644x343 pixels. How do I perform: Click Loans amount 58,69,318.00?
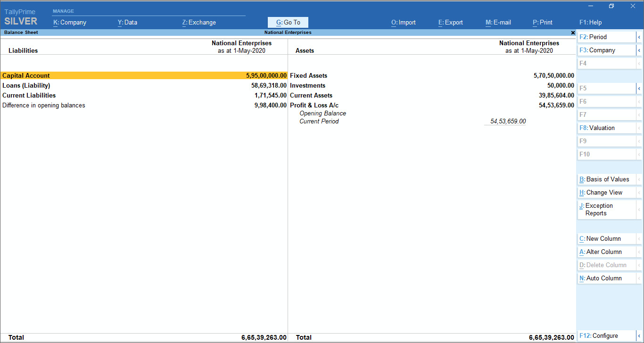pyautogui.click(x=269, y=85)
